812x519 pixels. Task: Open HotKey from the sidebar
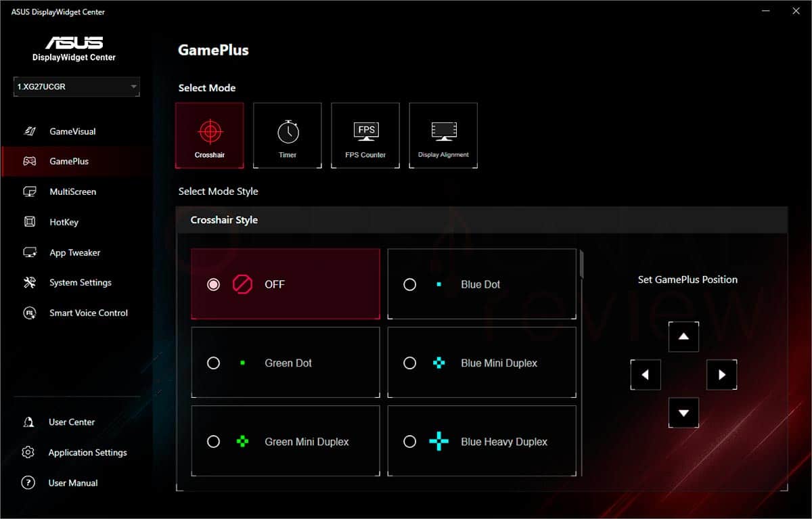76,222
